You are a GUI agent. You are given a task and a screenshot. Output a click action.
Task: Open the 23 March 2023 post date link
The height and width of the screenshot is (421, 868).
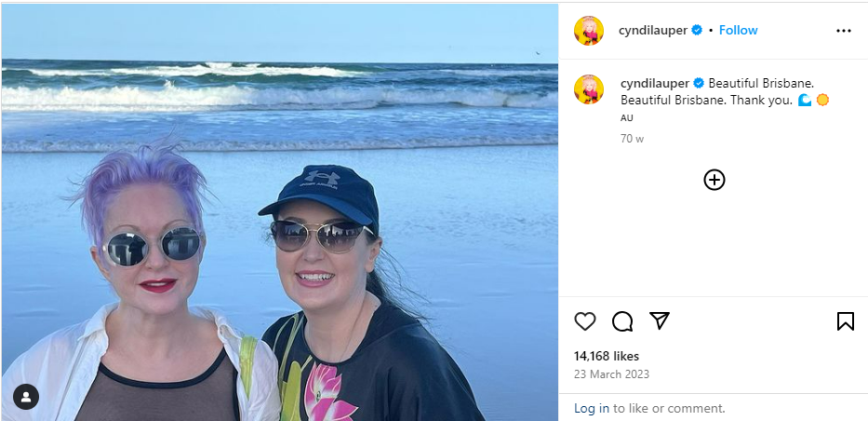611,374
